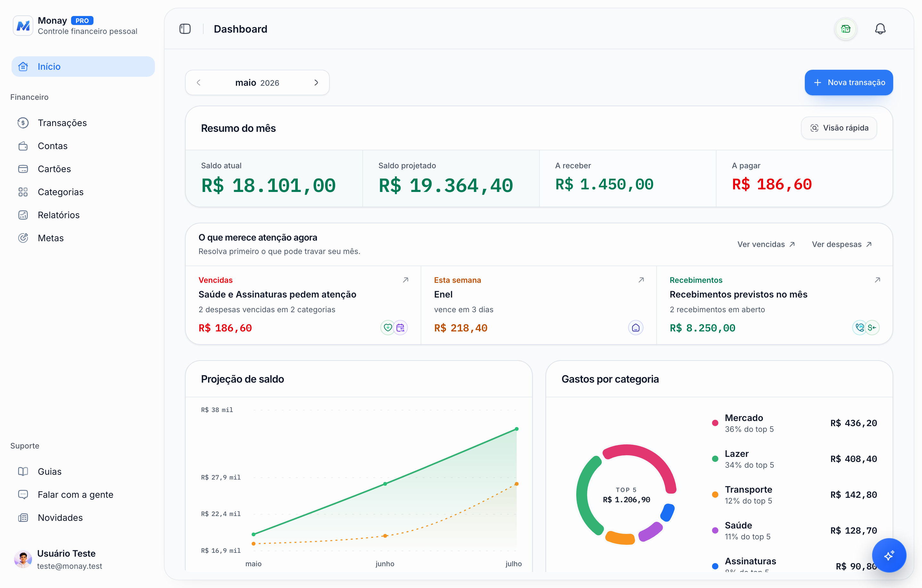Screen dimensions: 922x588
Task: Click the Saúde purple legend dot
Action: click(x=715, y=530)
